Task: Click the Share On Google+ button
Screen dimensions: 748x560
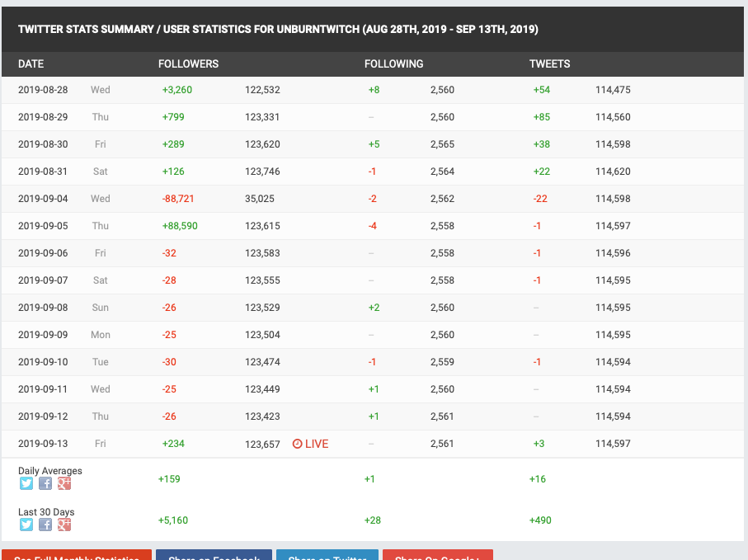Action: click(x=437, y=555)
